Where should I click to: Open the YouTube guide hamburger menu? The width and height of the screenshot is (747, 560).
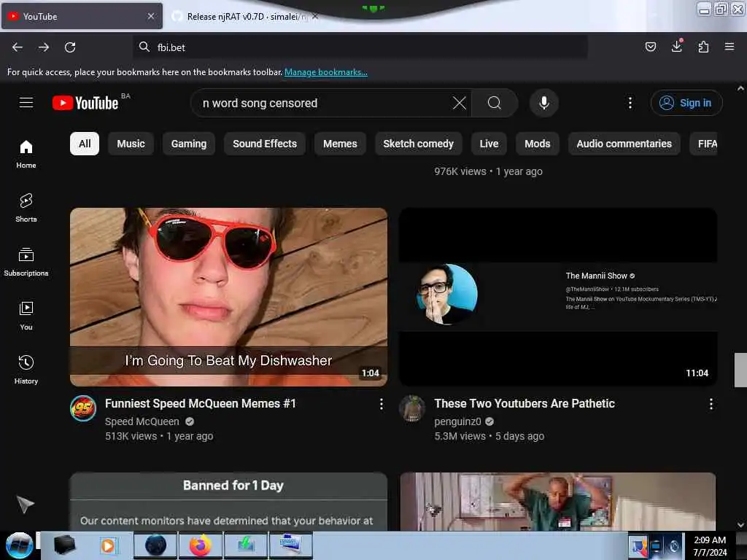[26, 102]
